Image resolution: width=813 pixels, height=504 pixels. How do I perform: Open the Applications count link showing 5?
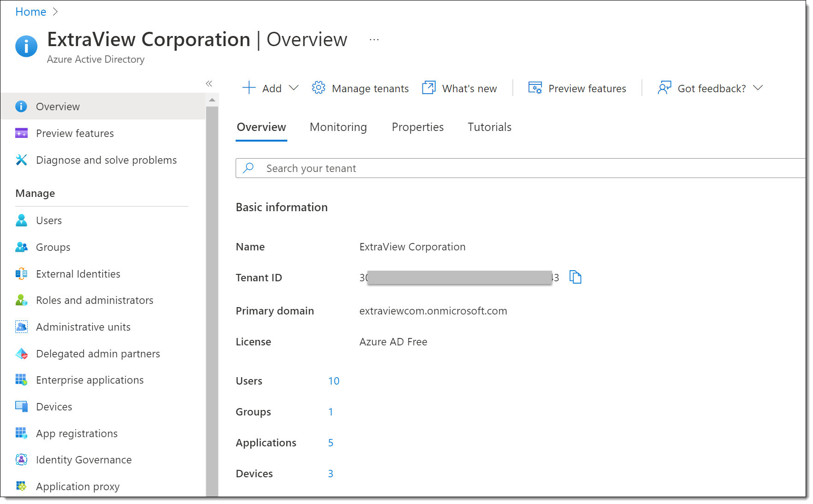pos(331,443)
